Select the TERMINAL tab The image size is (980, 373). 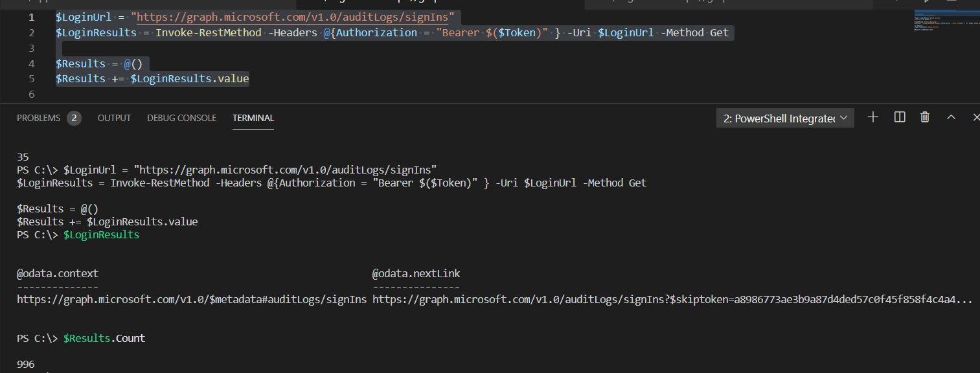tap(253, 118)
